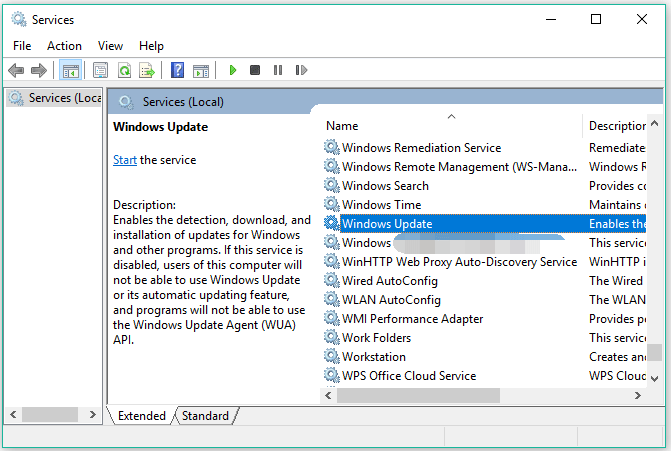Viewport: 671px width, 451px height.
Task: Open the Help question-mark icon
Action: (177, 70)
